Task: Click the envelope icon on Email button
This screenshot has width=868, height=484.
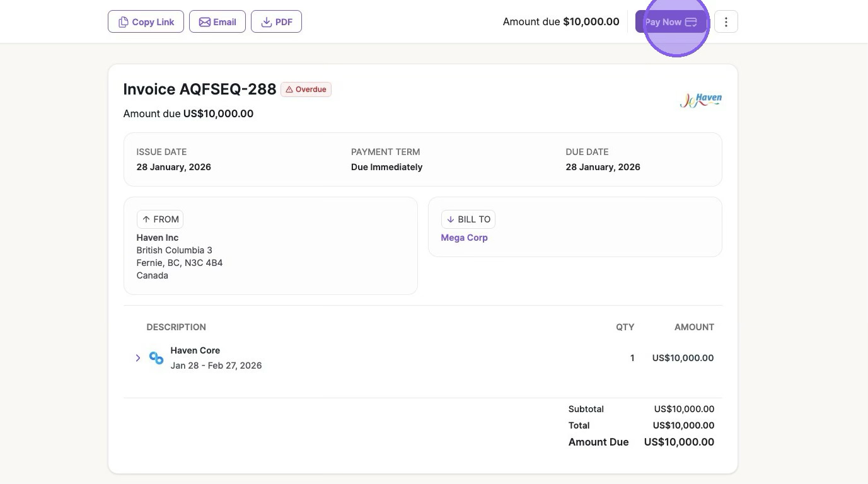Action: tap(205, 22)
